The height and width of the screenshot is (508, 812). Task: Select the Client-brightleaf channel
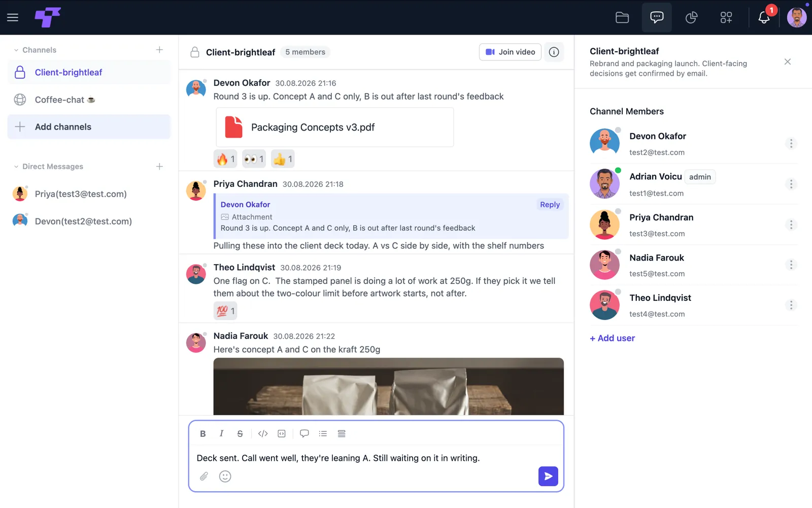89,72
